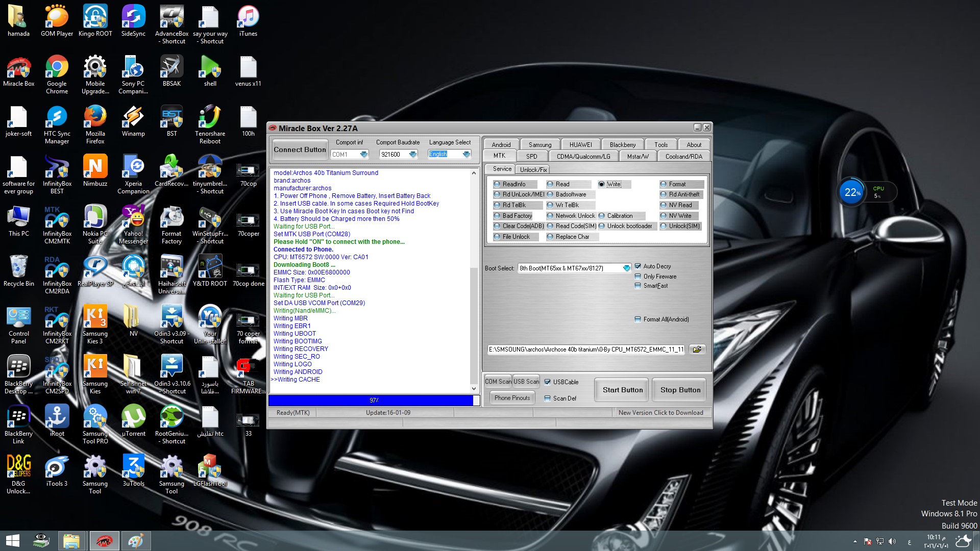Image resolution: width=980 pixels, height=551 pixels.
Task: Expand the Boot Select dropdown
Action: click(626, 268)
